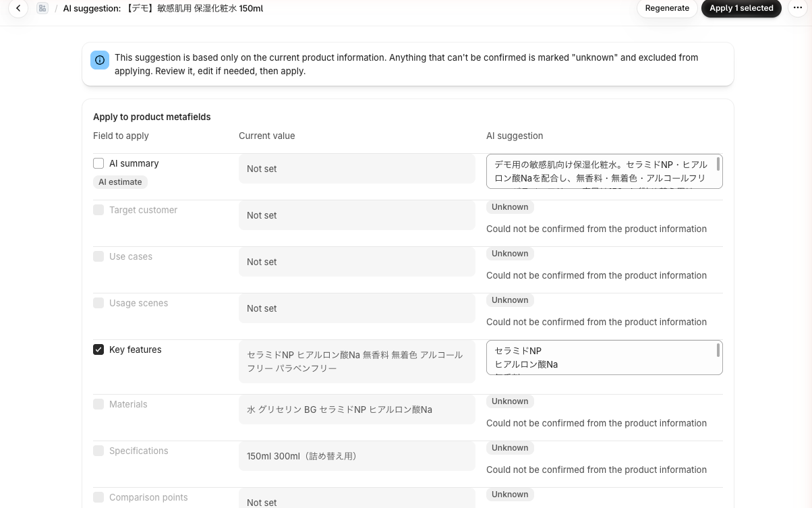Click the app icon in breadcrumb

(42, 8)
